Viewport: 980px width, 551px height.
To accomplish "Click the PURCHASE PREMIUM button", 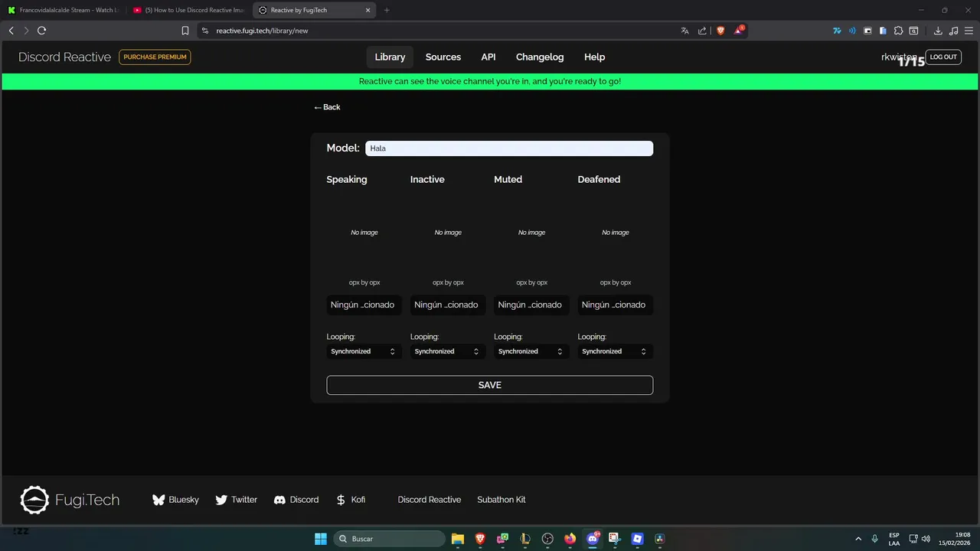I will tap(155, 57).
